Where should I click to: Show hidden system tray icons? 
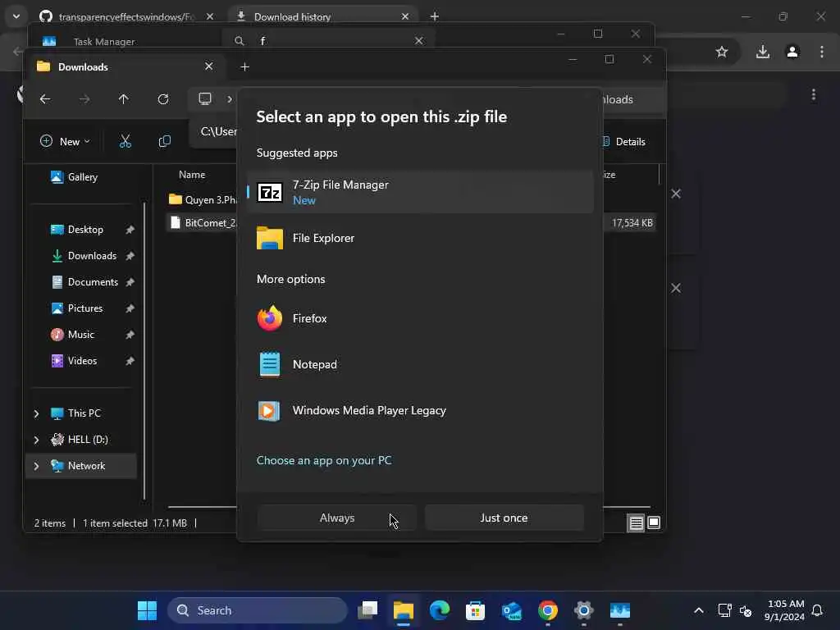pos(699,610)
